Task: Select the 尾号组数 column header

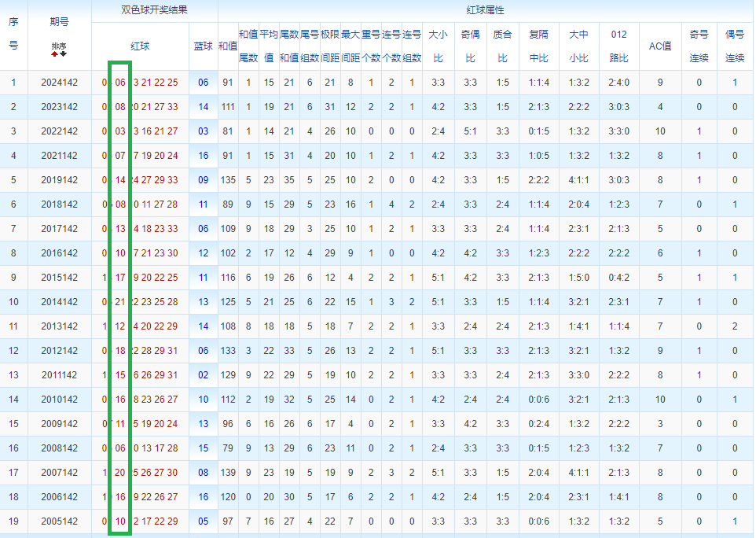Action: (310, 46)
